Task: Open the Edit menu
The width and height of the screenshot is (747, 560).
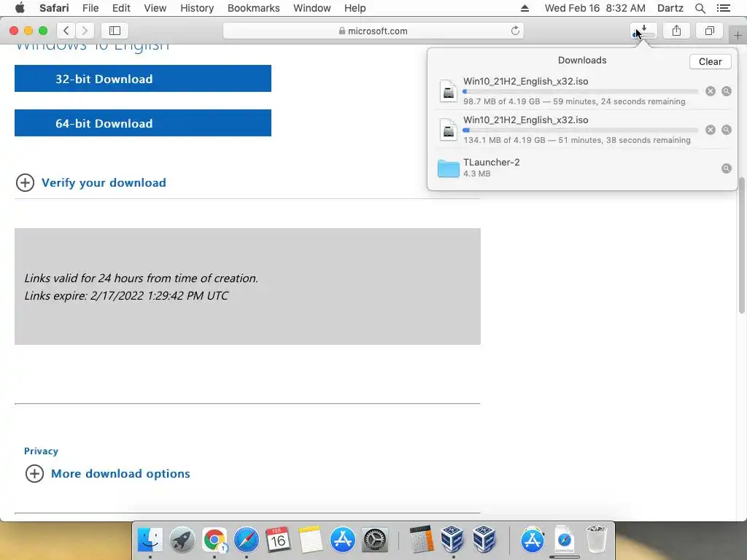Action: (x=121, y=8)
